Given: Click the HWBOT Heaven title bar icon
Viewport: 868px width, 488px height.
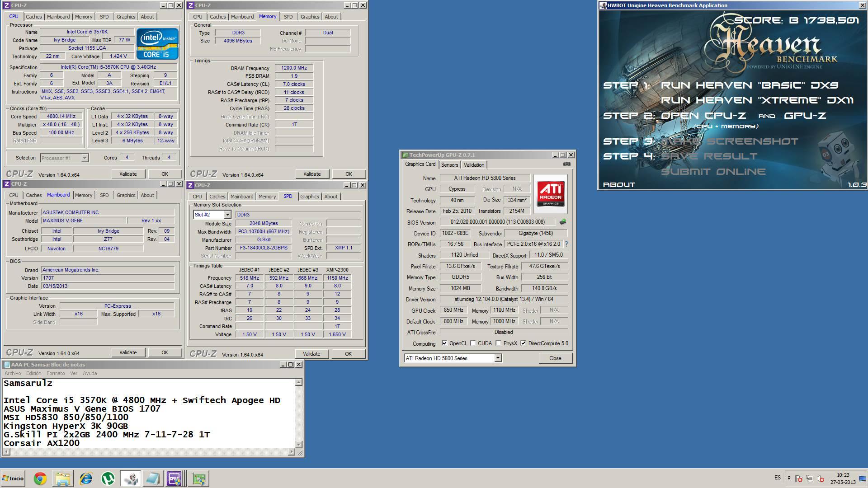Looking at the screenshot, I should click(x=603, y=5).
